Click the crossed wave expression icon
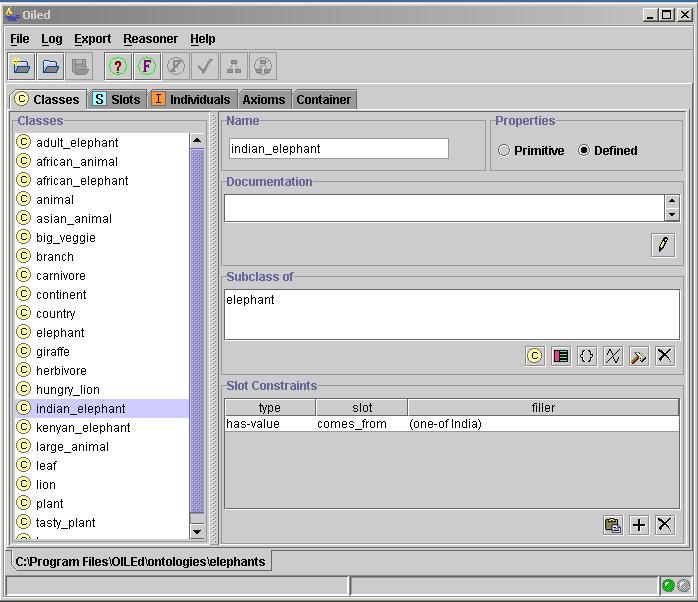Image resolution: width=698 pixels, height=602 pixels. coord(613,356)
